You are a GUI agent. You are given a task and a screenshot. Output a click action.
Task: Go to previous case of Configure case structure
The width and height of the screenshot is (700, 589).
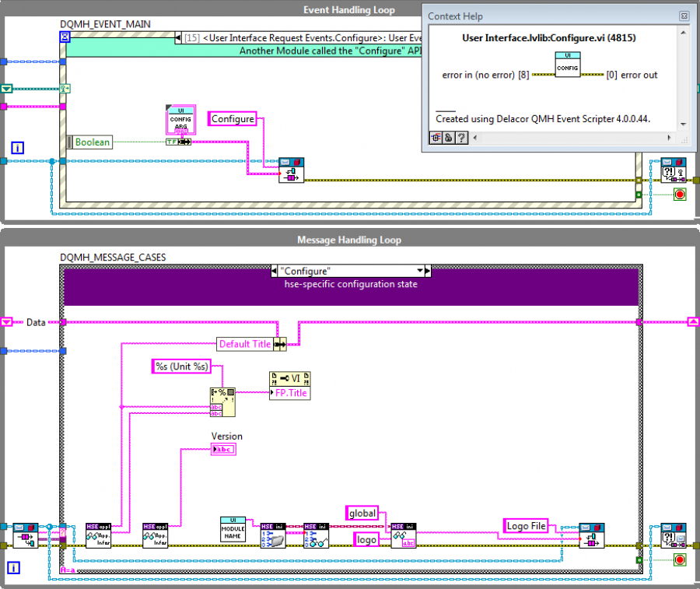[274, 271]
